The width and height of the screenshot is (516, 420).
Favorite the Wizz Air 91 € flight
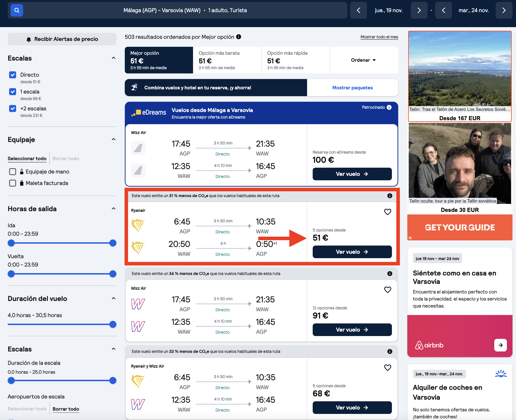(388, 290)
